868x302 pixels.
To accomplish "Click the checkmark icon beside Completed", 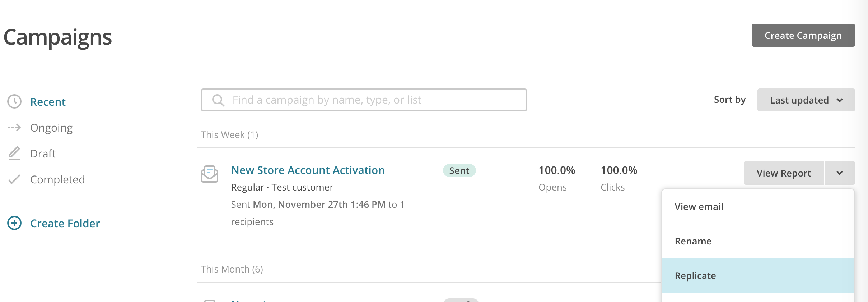I will click(x=14, y=179).
